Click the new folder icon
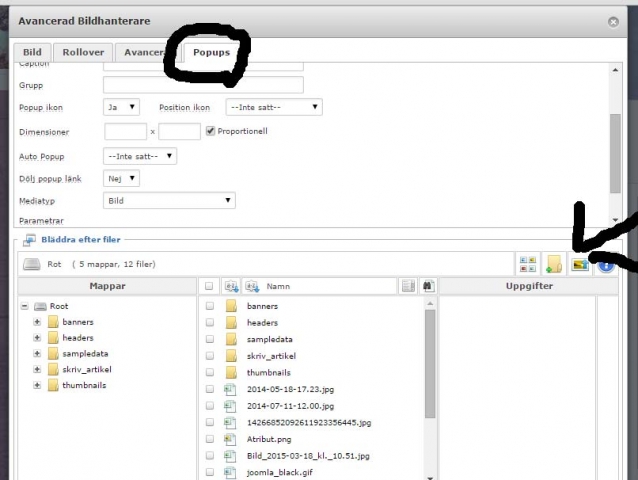Screen dimensions: 638x480 (x=554, y=265)
